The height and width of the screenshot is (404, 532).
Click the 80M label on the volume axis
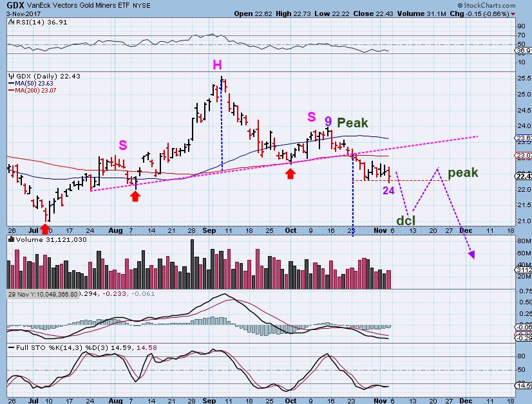point(524,241)
